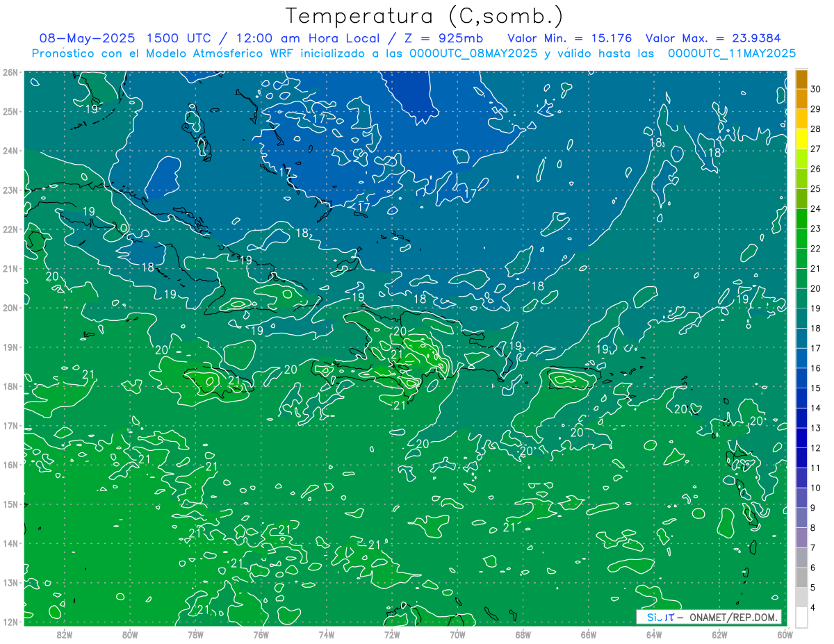Pick the orange colorbar swatch between 29 and 30
The height and width of the screenshot is (644, 834).
tap(801, 99)
